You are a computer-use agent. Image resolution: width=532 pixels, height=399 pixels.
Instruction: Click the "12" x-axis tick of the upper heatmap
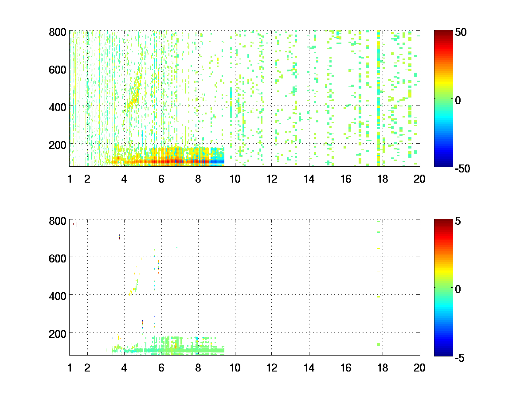[272, 179]
